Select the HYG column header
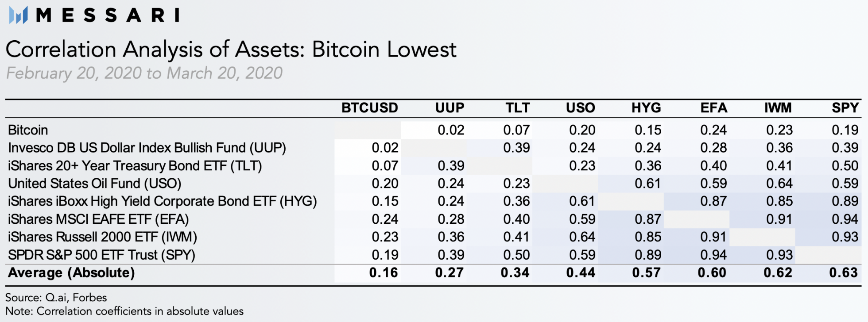The height and width of the screenshot is (322, 868). [x=646, y=108]
